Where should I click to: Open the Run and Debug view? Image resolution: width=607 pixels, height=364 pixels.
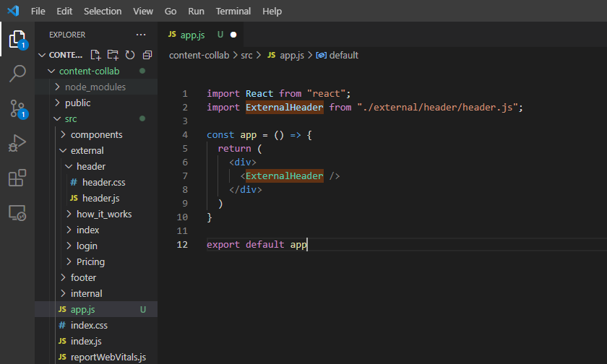[x=17, y=143]
